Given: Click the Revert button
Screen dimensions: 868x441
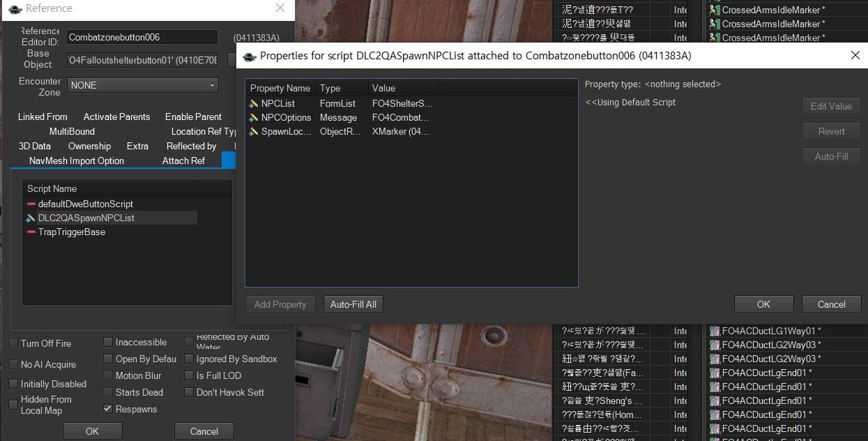Looking at the screenshot, I should coord(831,131).
